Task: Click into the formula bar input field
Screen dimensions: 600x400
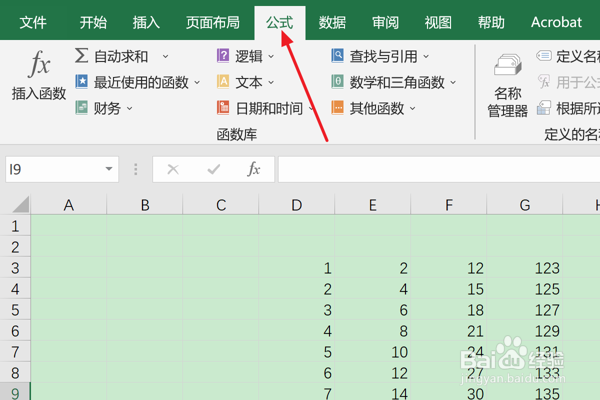Action: point(439,169)
